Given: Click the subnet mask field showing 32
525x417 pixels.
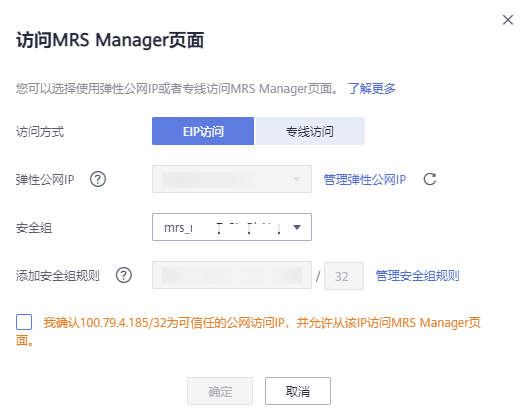Looking at the screenshot, I should pos(344,276).
